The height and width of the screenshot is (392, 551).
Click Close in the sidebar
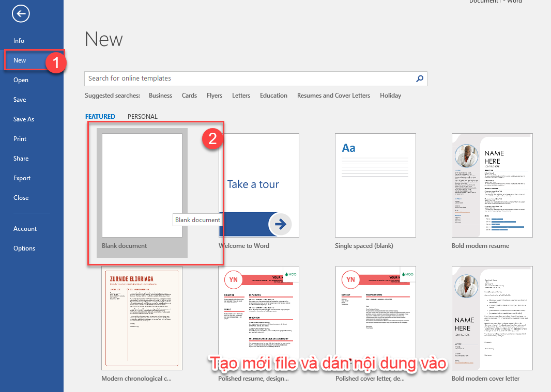click(21, 198)
